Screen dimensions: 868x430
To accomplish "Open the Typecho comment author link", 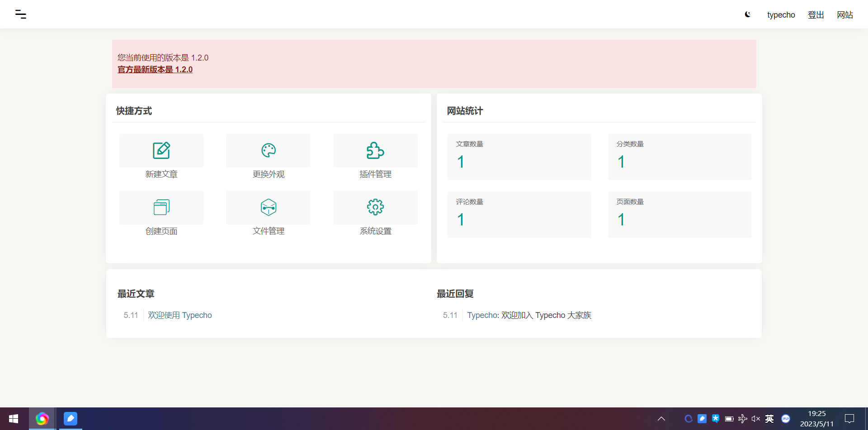I will (x=482, y=315).
